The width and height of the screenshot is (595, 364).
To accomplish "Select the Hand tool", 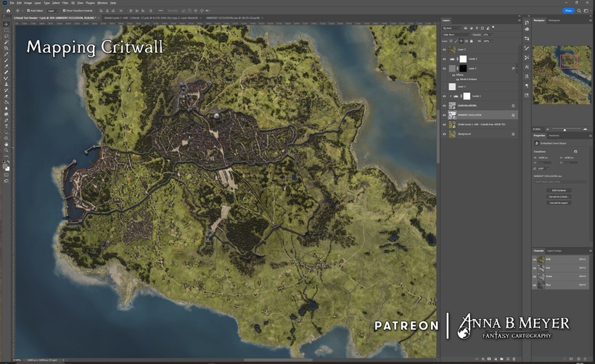I will 6,144.
